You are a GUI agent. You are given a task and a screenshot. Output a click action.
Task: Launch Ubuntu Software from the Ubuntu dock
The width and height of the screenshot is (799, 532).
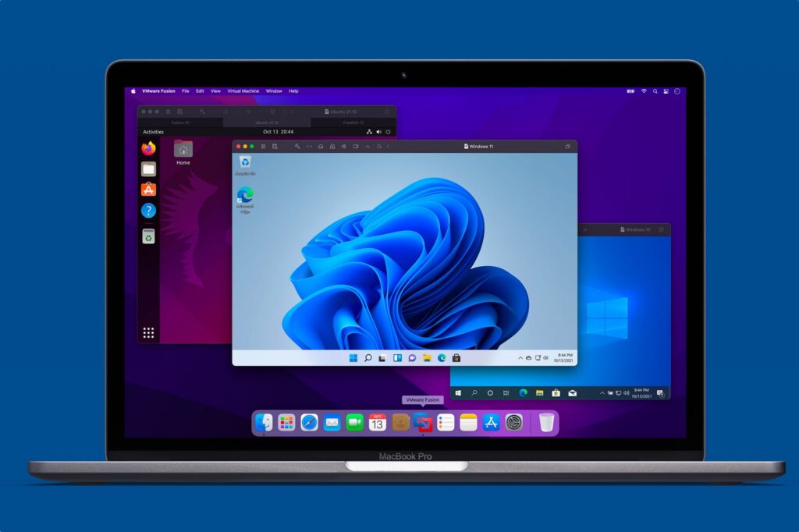coord(148,190)
